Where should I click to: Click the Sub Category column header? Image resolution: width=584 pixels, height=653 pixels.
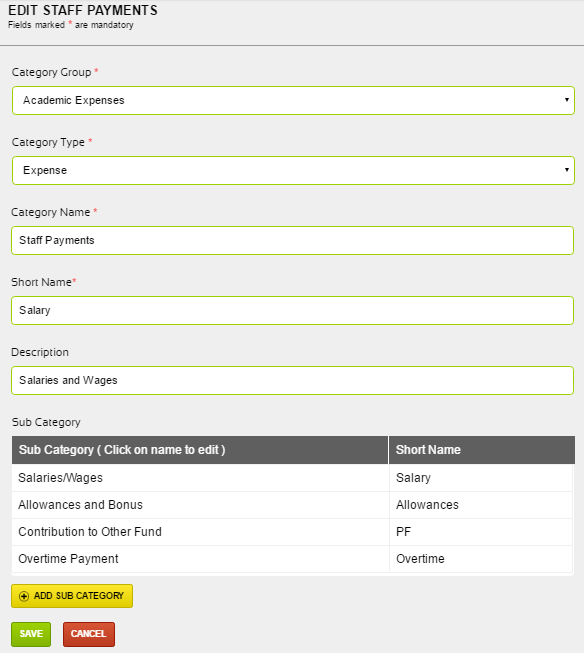tap(200, 450)
